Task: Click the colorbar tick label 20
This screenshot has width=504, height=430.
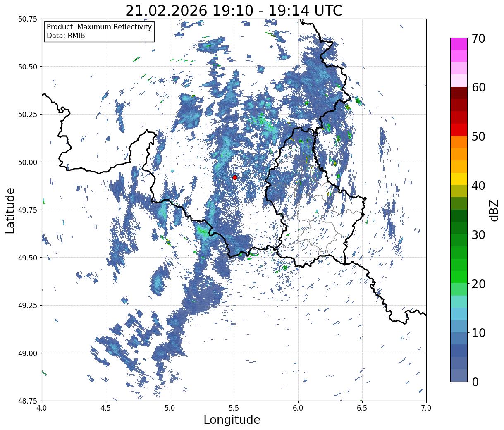Action: pyautogui.click(x=478, y=284)
